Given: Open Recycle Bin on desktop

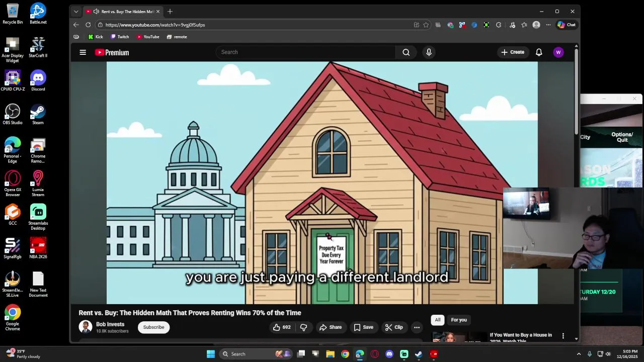Looking at the screenshot, I should tap(13, 14).
